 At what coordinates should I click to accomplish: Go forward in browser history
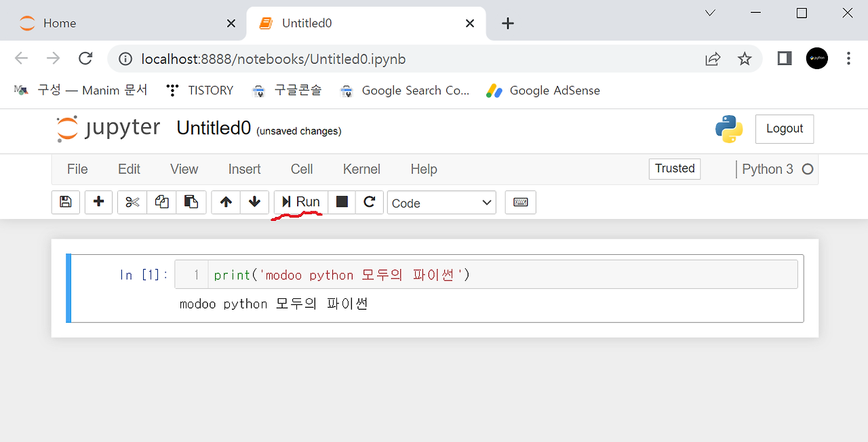click(54, 59)
